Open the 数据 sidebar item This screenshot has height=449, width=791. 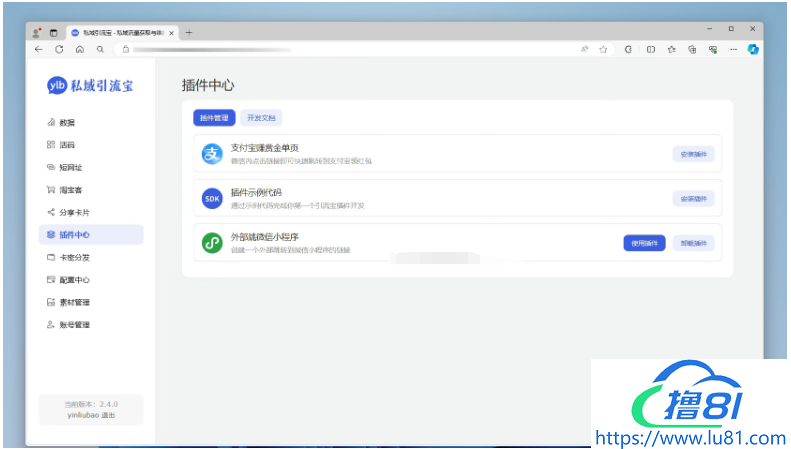(x=67, y=123)
